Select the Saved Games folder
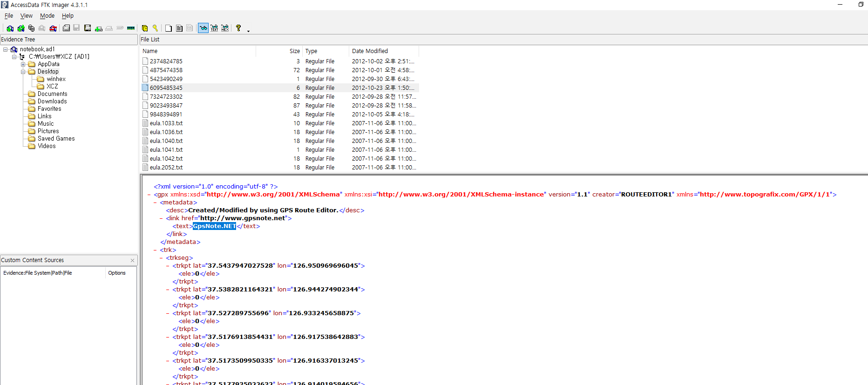 click(56, 139)
